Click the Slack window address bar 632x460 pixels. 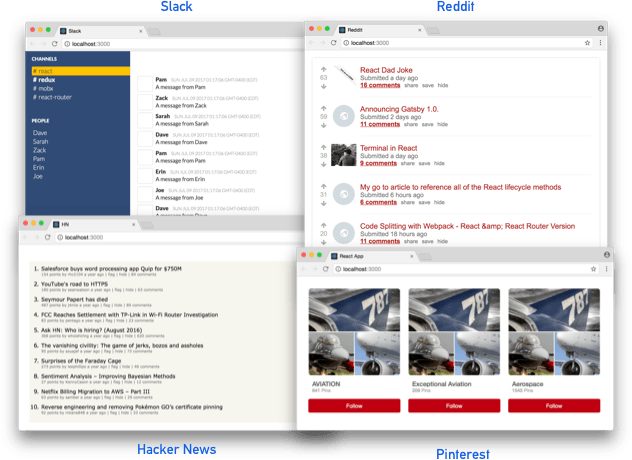pyautogui.click(x=183, y=44)
